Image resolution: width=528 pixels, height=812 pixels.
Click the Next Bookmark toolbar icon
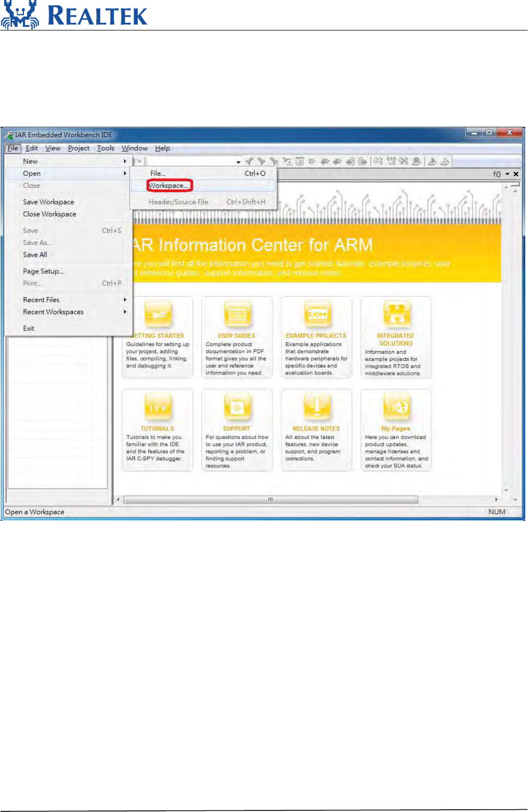(x=337, y=161)
